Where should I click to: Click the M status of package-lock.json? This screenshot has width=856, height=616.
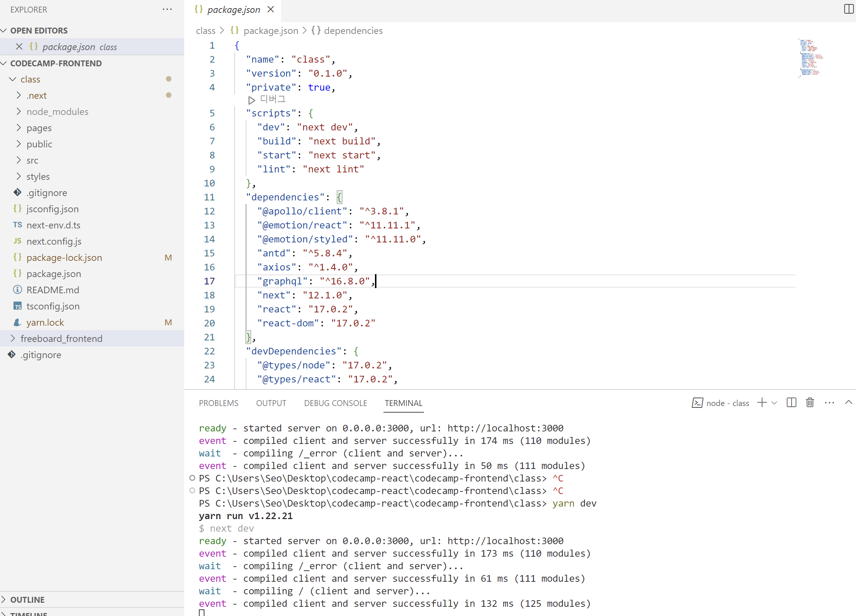coord(168,258)
